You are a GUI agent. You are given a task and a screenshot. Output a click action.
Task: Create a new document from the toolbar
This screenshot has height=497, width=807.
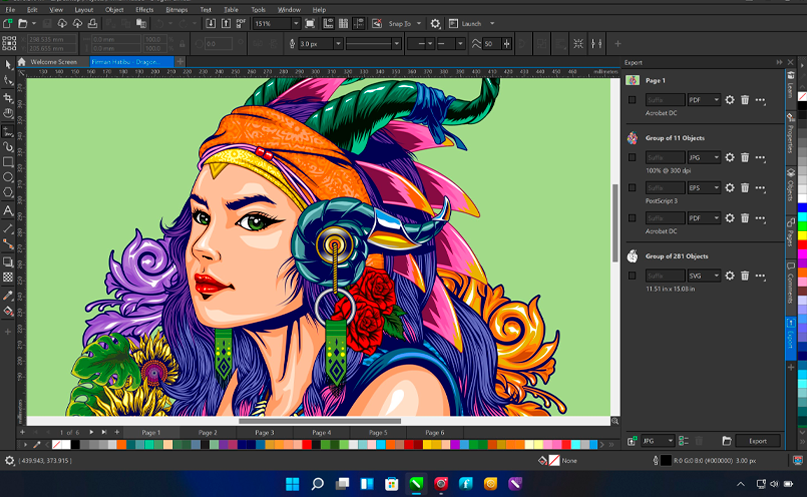(x=7, y=24)
